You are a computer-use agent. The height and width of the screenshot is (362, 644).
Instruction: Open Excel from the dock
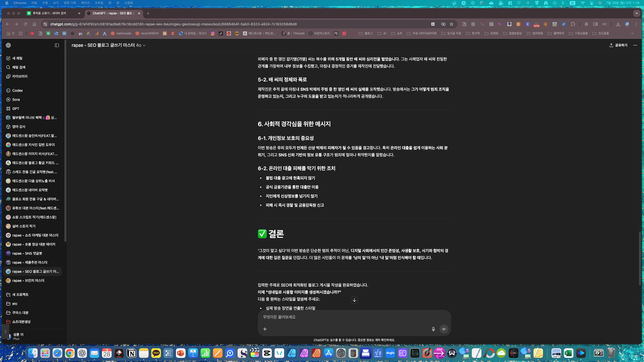569,353
